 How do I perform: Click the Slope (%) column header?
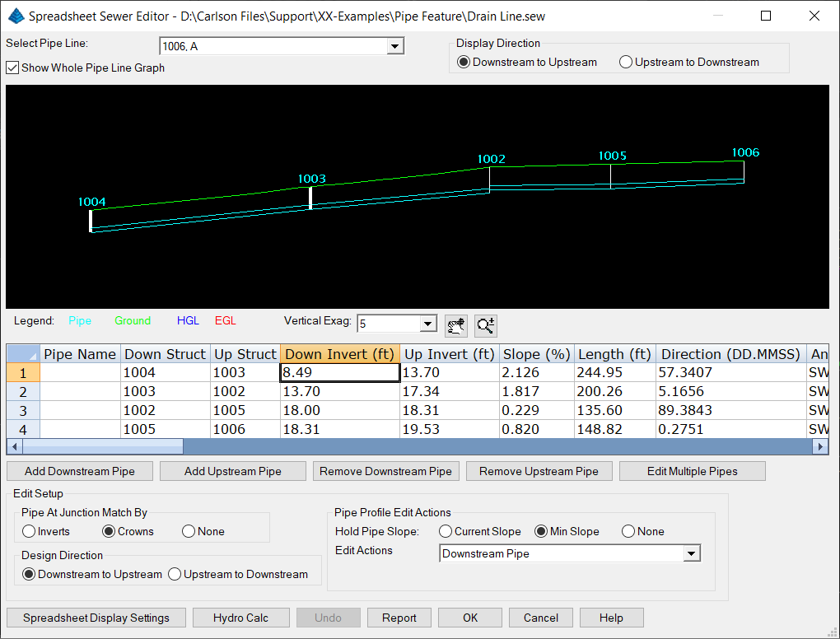(536, 354)
